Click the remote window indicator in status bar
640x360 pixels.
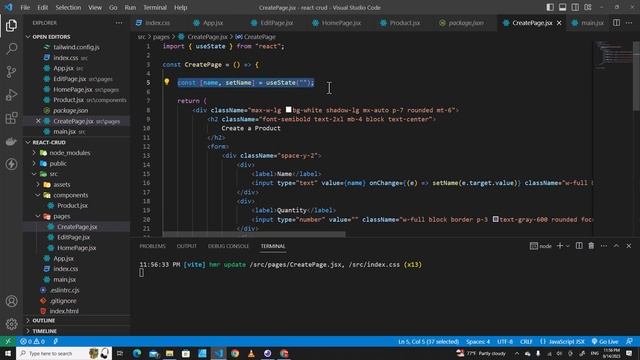(8, 341)
